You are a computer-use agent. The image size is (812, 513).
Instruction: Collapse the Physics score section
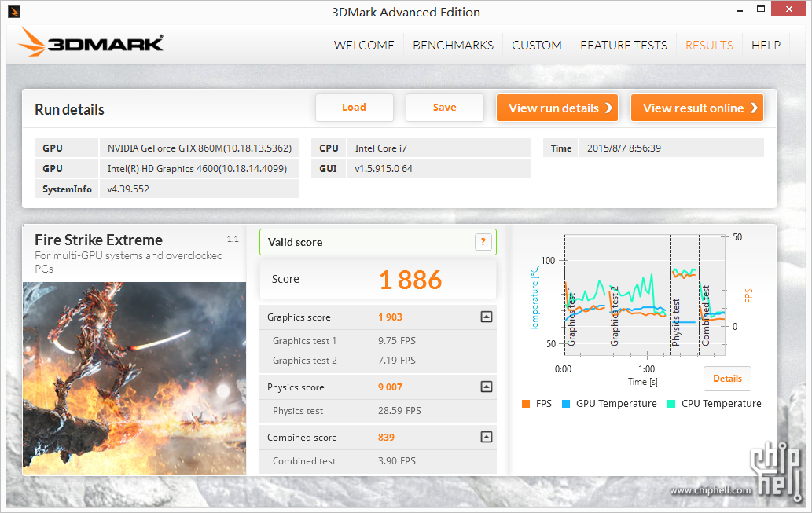(x=487, y=387)
